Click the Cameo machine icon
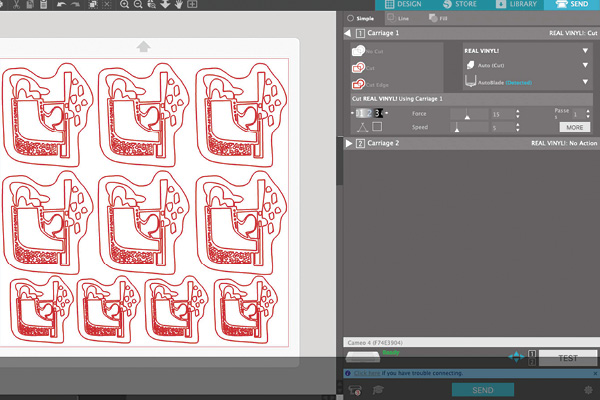The image size is (600, 400). 363,357
